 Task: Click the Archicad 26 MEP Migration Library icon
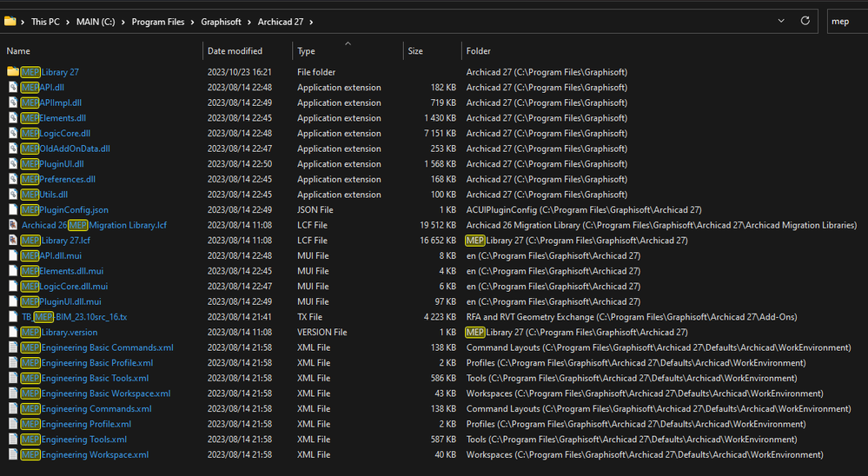(x=13, y=225)
